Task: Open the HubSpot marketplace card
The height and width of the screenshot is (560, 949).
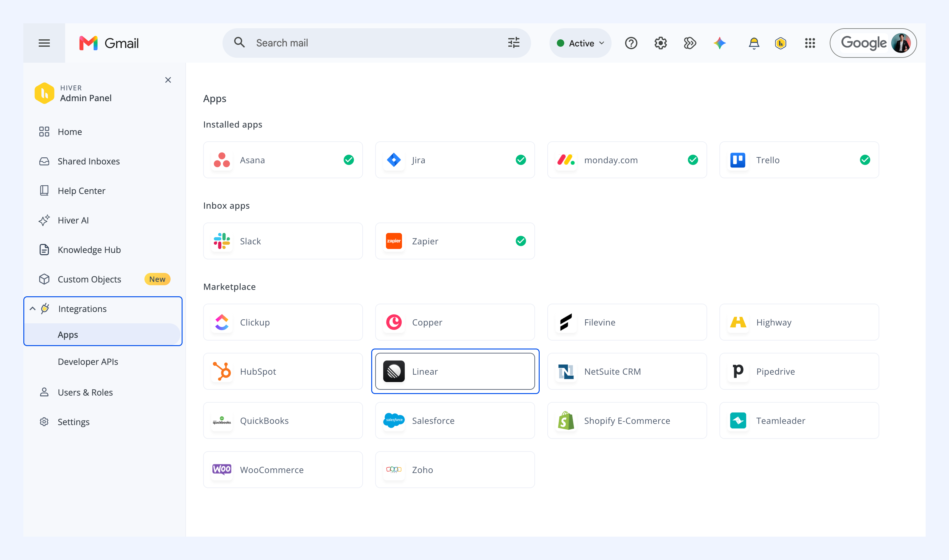Action: (x=283, y=371)
